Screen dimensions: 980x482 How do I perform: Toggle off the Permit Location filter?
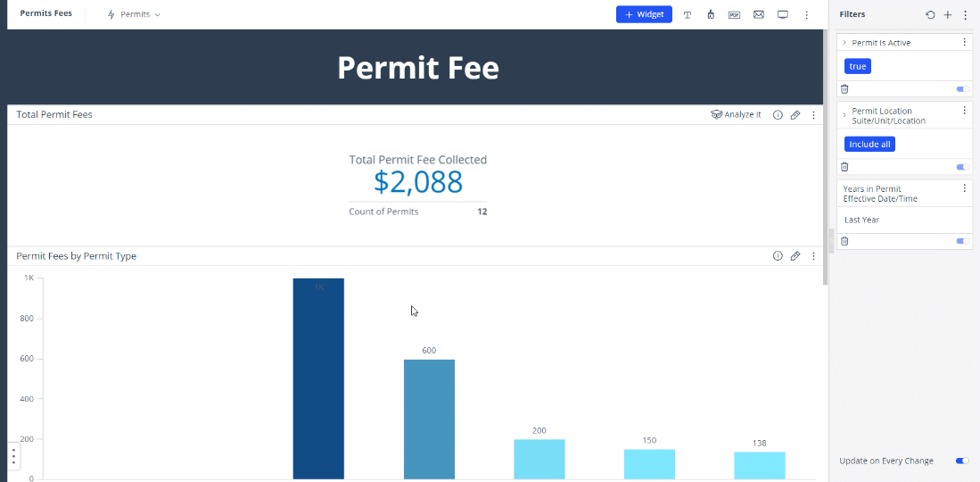(x=962, y=167)
